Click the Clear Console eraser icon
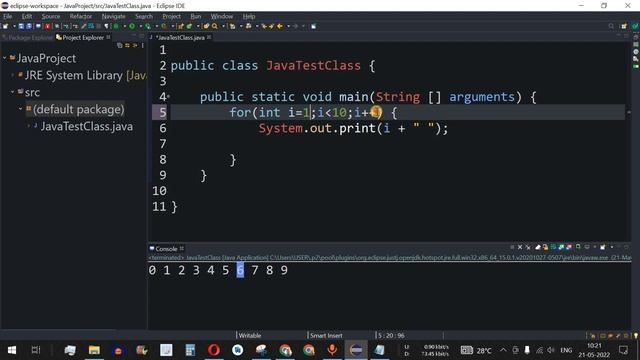Image resolution: width=640 pixels, height=360 pixels. pos(538,247)
